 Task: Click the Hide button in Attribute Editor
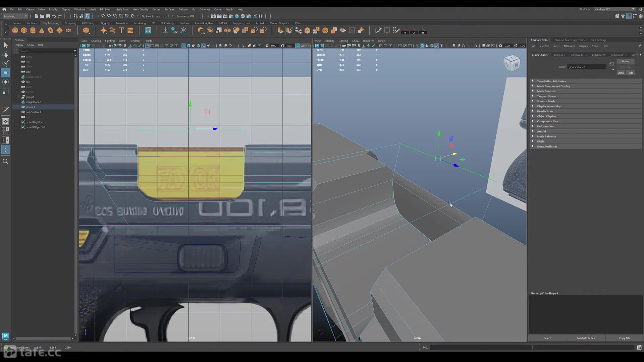coord(630,73)
